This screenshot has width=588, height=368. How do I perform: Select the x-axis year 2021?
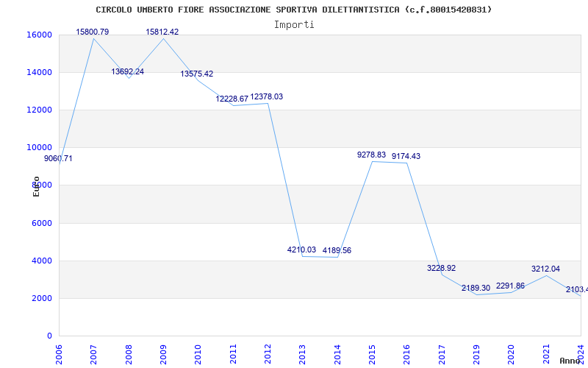[x=546, y=354]
